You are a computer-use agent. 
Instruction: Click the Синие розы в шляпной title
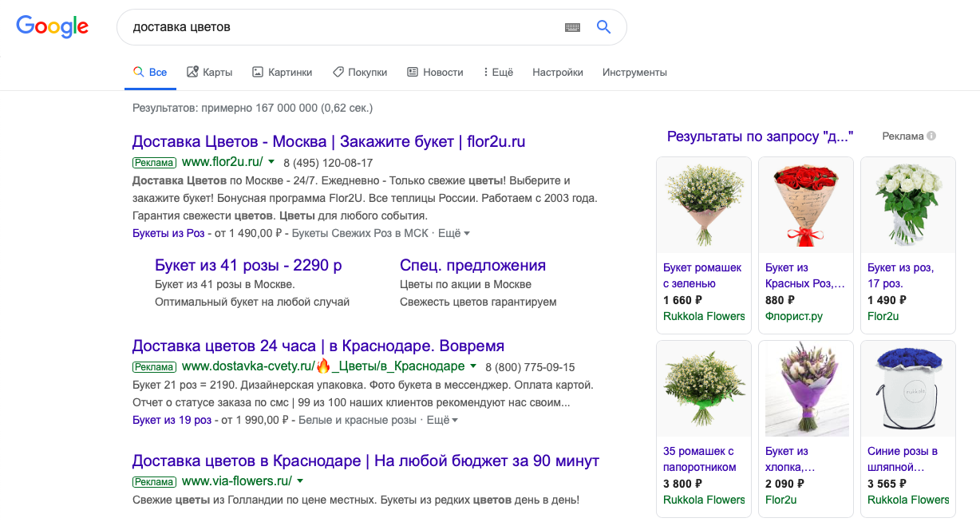pos(903,459)
